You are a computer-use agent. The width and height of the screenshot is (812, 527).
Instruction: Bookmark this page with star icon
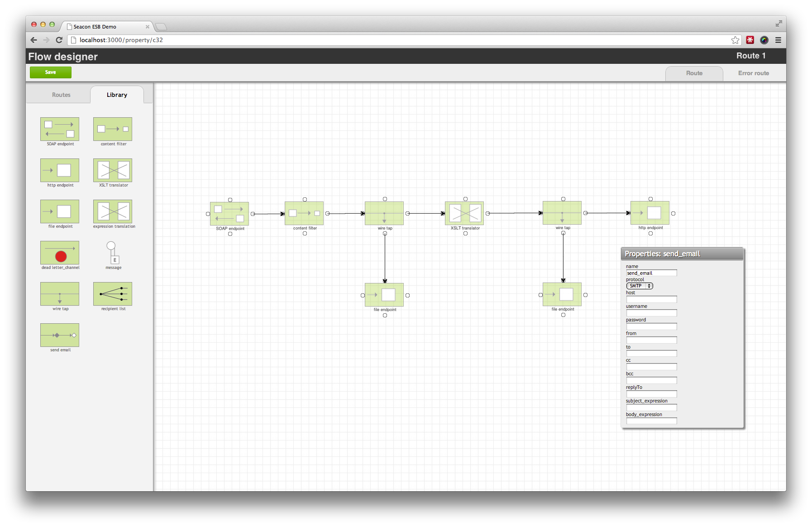pyautogui.click(x=735, y=40)
